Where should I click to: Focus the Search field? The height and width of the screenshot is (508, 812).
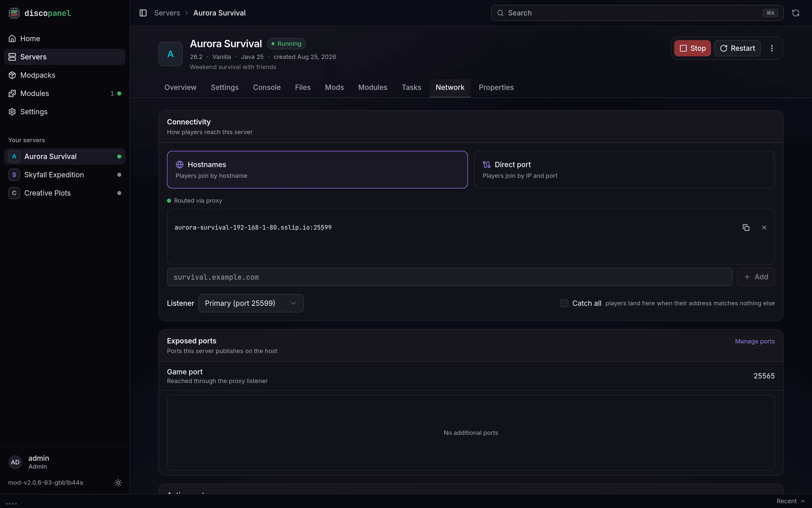coord(637,13)
